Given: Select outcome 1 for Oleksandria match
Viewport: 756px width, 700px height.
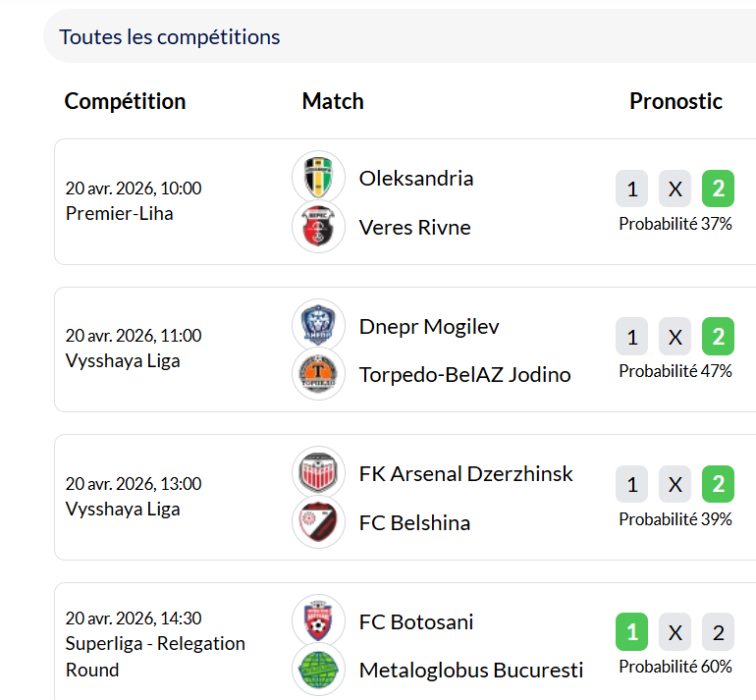Looking at the screenshot, I should tap(631, 189).
